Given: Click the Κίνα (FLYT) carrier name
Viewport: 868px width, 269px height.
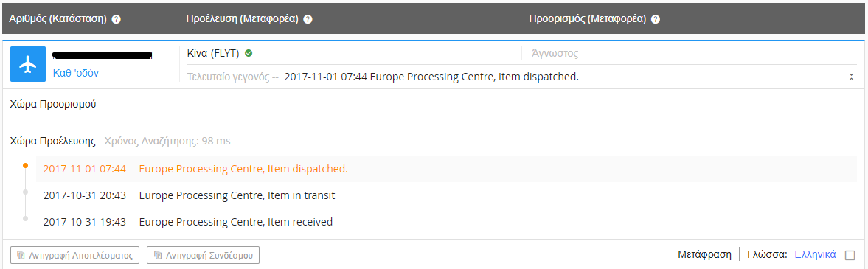Looking at the screenshot, I should [214, 54].
